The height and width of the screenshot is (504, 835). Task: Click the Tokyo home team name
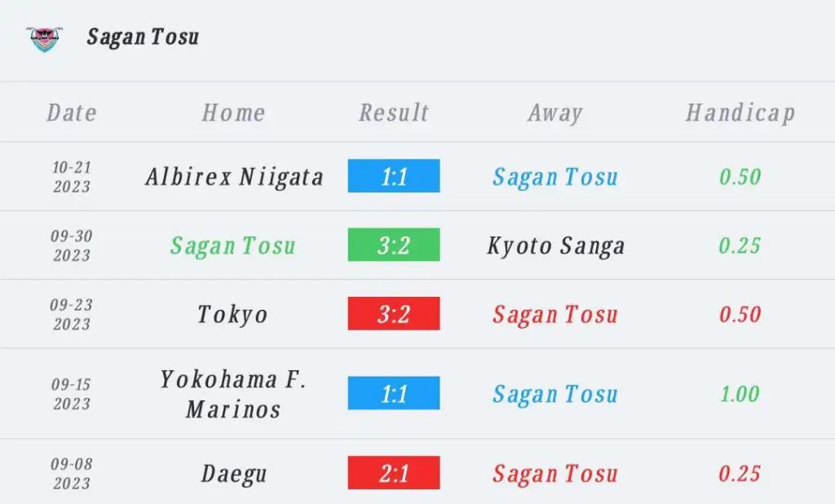(232, 314)
